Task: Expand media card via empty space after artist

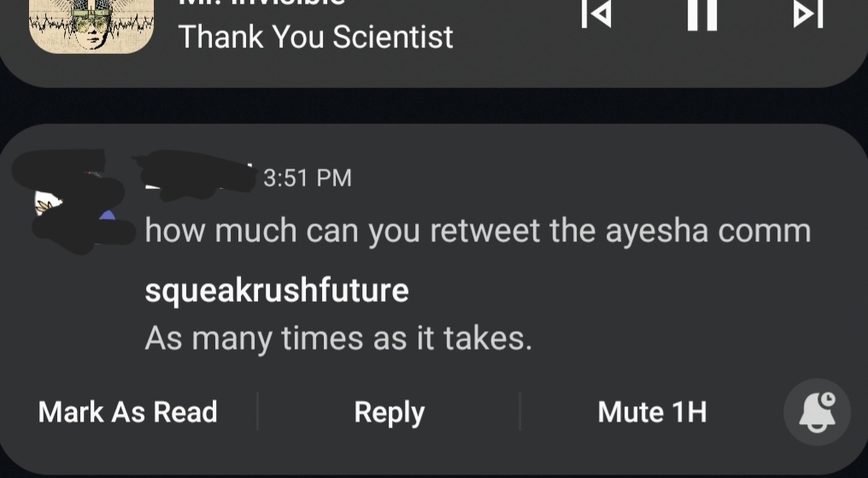Action: [513, 51]
